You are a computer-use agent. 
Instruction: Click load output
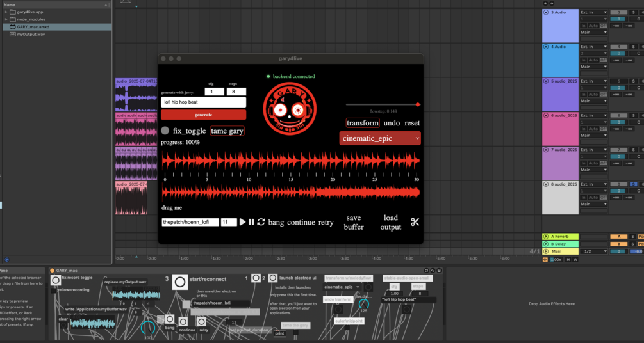point(391,222)
